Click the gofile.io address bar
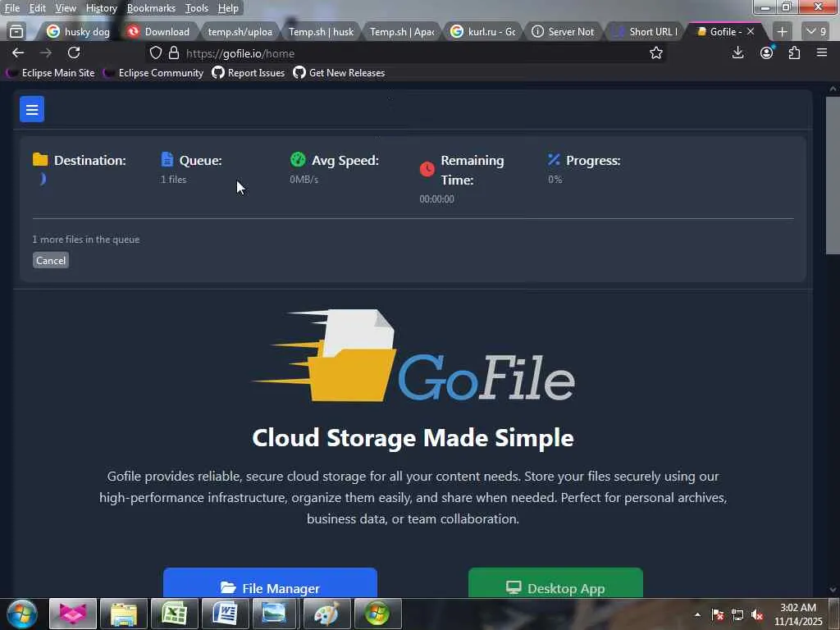The image size is (840, 630). pos(407,53)
